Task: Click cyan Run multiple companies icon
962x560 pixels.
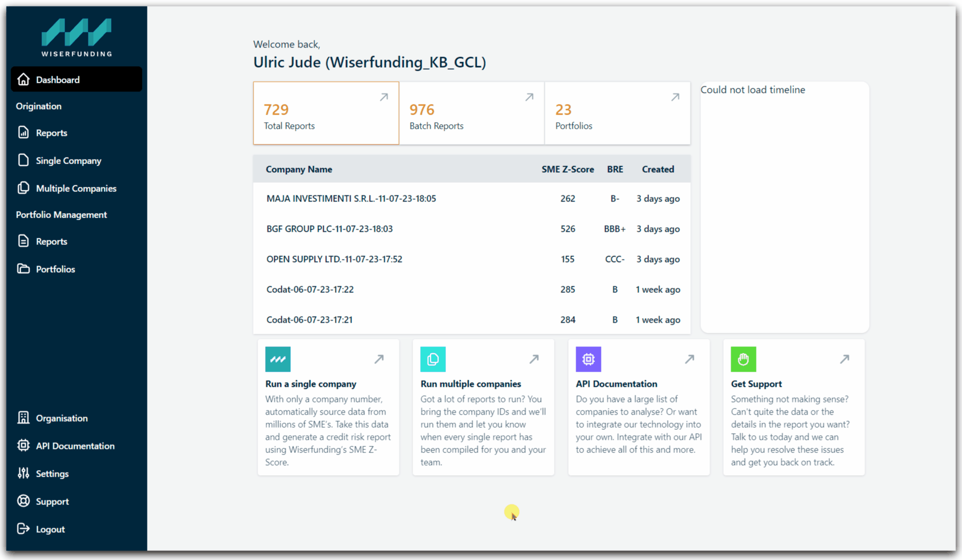Action: click(433, 359)
